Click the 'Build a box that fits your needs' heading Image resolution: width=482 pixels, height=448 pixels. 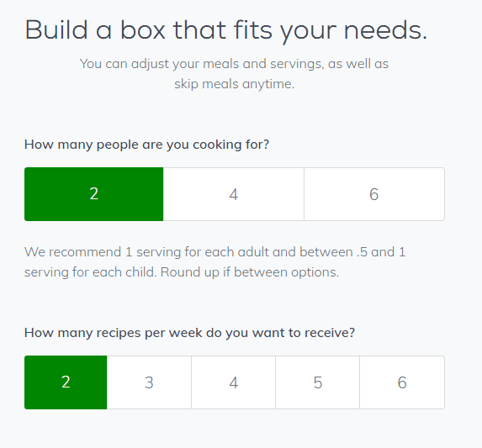226,31
